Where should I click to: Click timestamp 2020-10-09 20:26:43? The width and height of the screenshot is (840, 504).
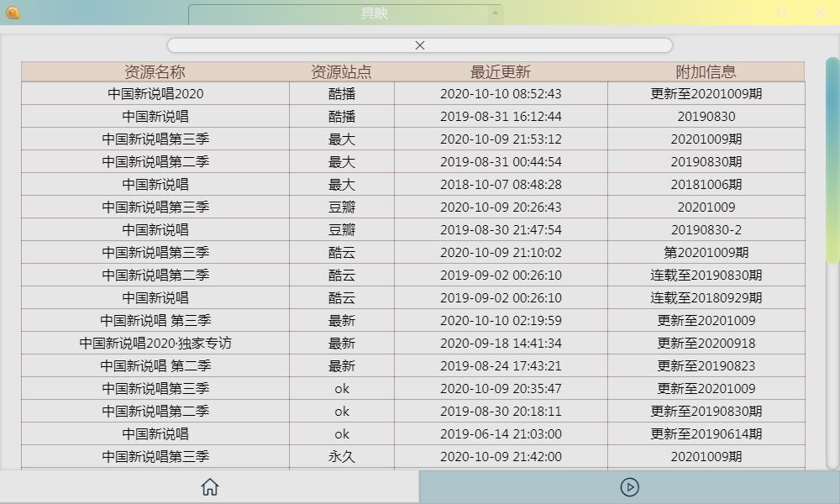tap(501, 207)
